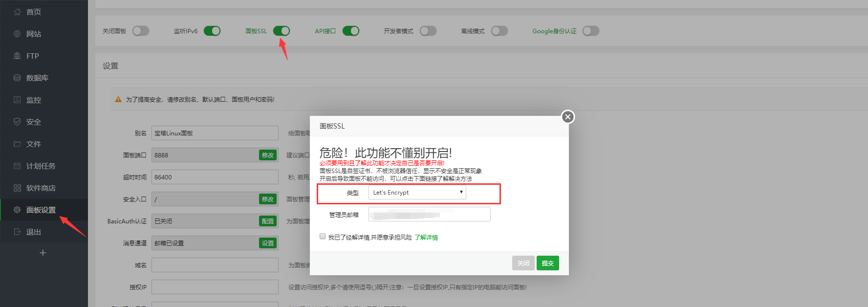Click the software store grid icon
This screenshot has height=307, width=868.
click(x=17, y=188)
